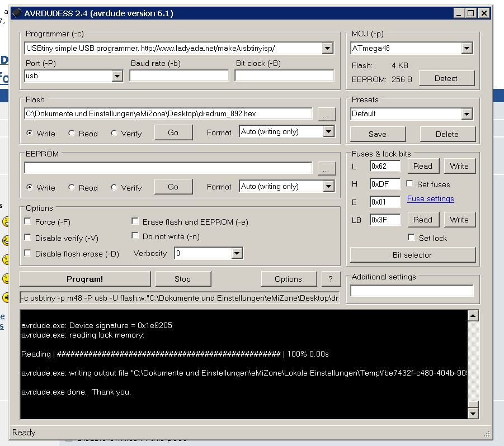Viewport: 504px width, 446px height.
Task: Open the Fuse settings link
Action: point(430,199)
